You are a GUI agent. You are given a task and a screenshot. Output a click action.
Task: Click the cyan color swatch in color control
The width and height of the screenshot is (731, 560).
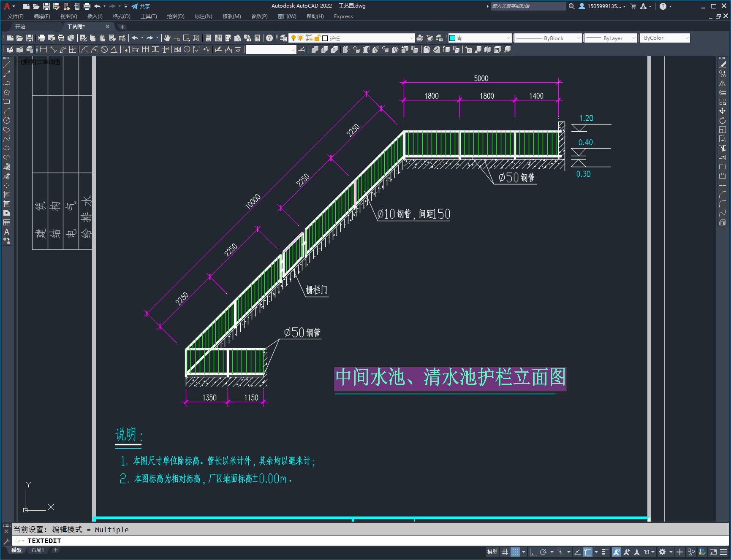[x=452, y=38]
